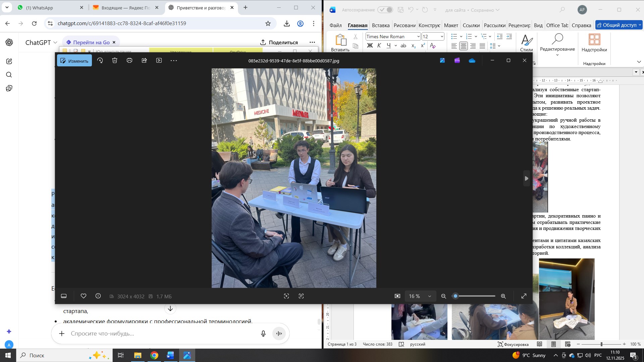Toggle AutoSave switch in Word
The height and width of the screenshot is (362, 644).
point(385,10)
